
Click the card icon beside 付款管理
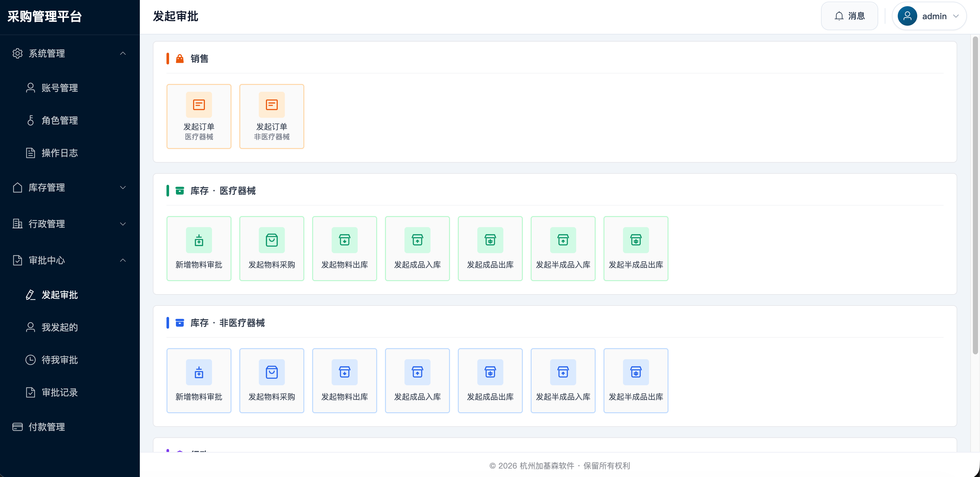coord(18,427)
